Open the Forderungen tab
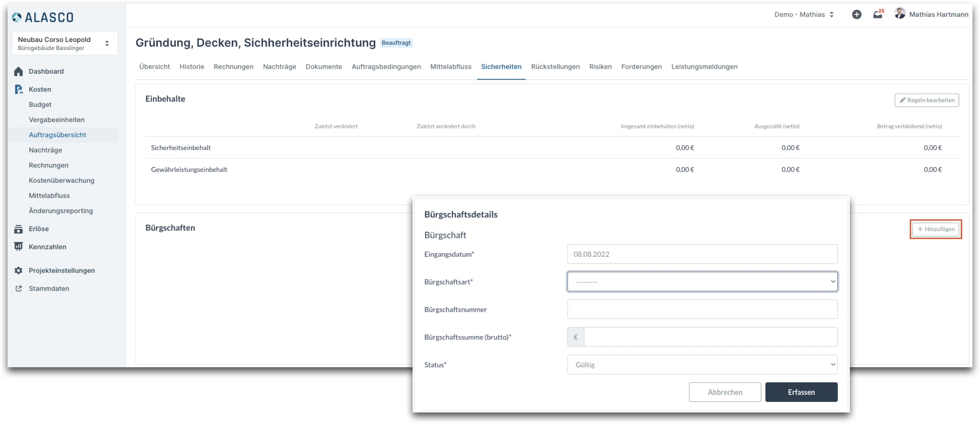 [x=641, y=67]
